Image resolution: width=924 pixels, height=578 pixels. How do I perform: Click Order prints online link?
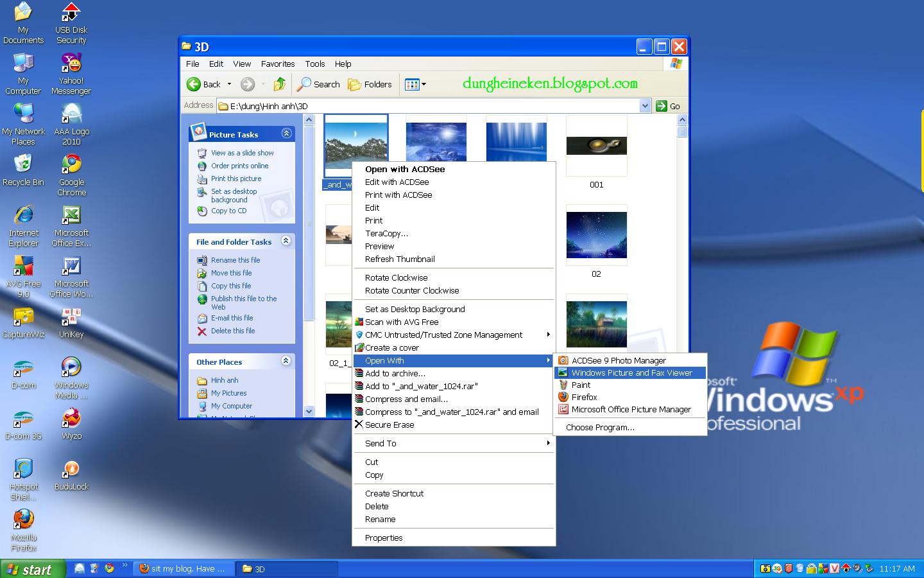(239, 166)
